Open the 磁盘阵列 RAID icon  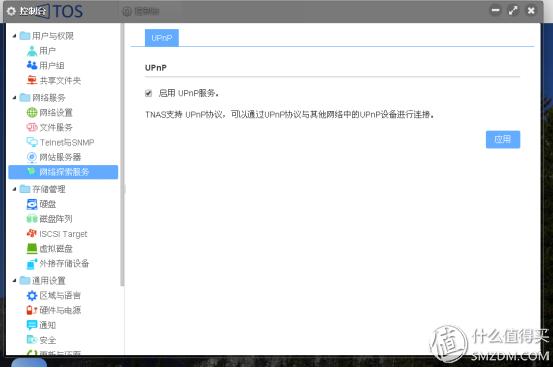32,219
